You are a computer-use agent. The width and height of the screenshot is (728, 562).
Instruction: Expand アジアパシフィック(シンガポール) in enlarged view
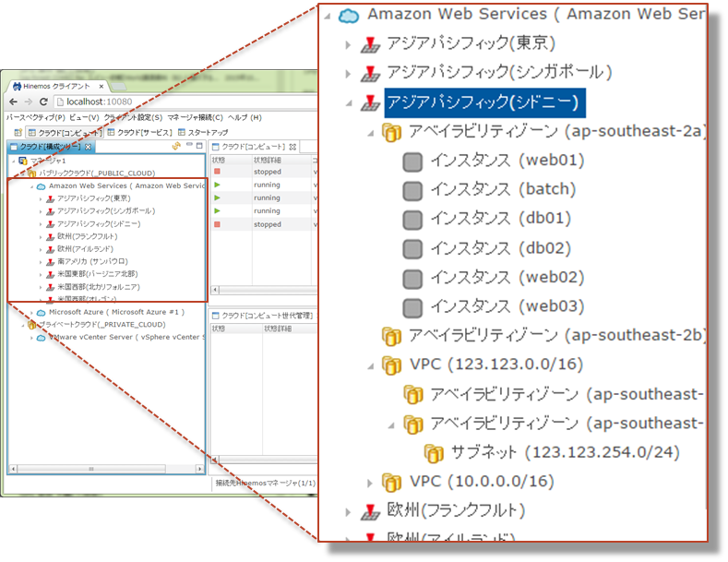348,74
